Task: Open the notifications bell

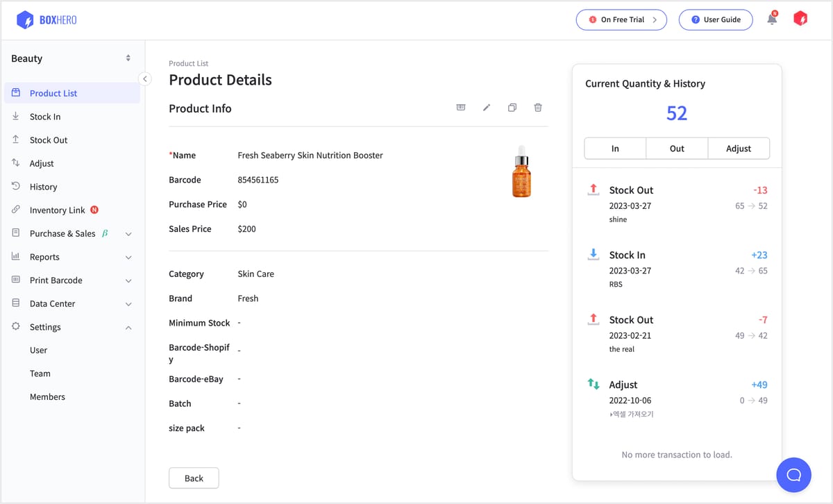Action: click(772, 19)
